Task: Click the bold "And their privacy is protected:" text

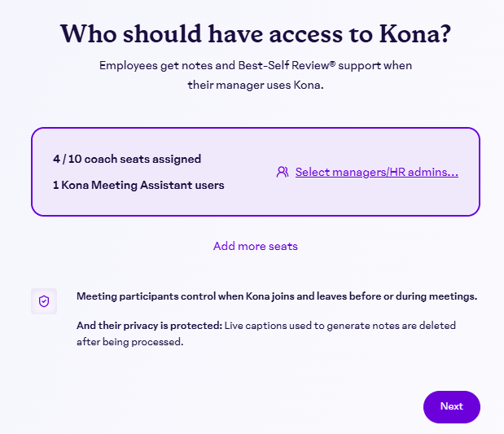Action: pos(147,326)
